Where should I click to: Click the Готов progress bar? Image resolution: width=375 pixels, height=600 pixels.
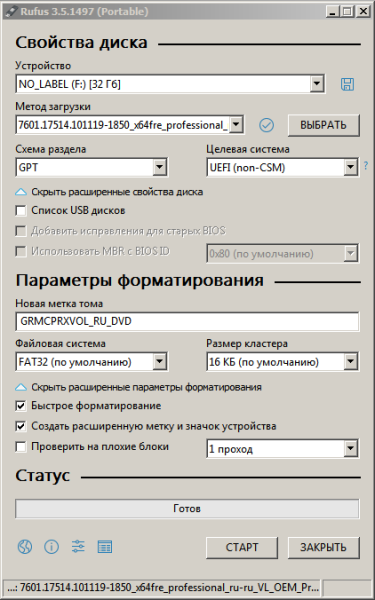[187, 509]
